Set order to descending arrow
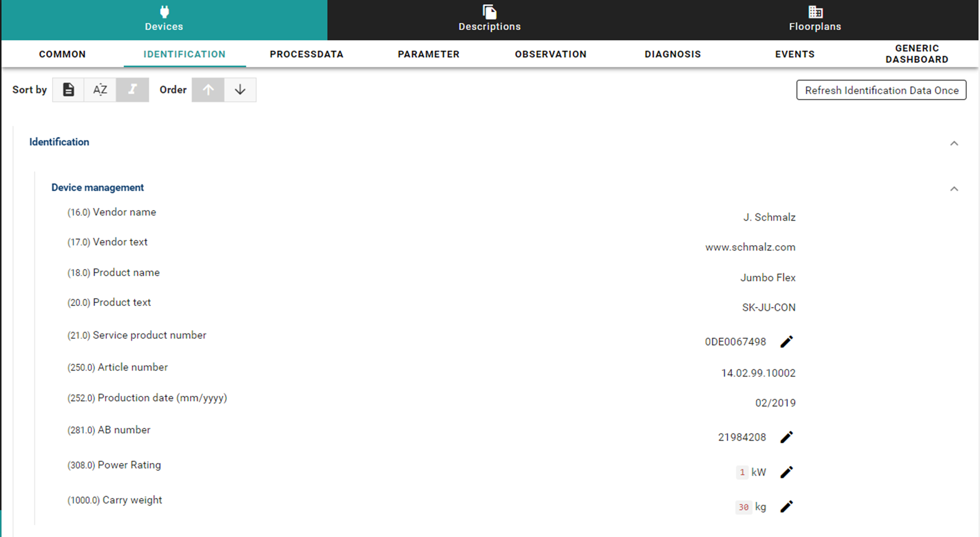Screen dimensions: 980x537 240,90
